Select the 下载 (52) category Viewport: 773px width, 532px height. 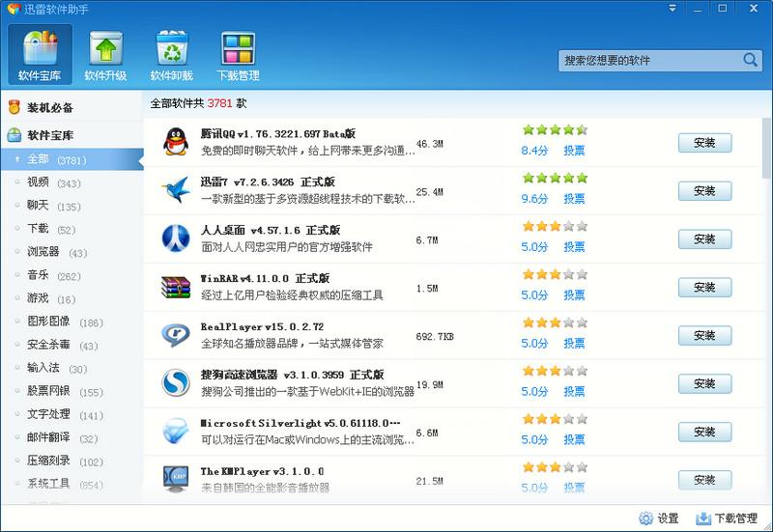click(x=72, y=229)
